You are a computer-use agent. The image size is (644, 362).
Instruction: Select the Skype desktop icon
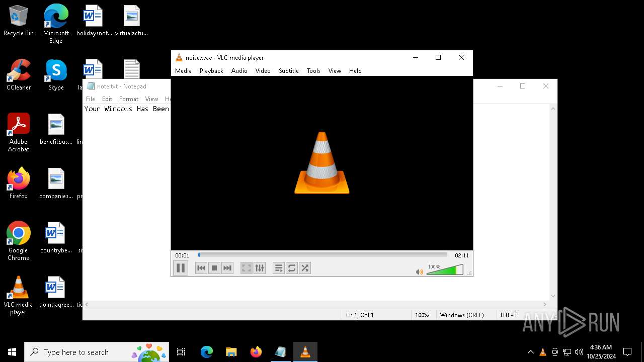tap(56, 75)
